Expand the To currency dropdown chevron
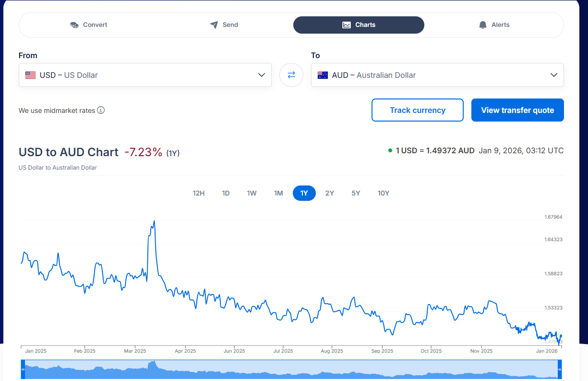Viewport: 588px width, 381px height. point(554,75)
